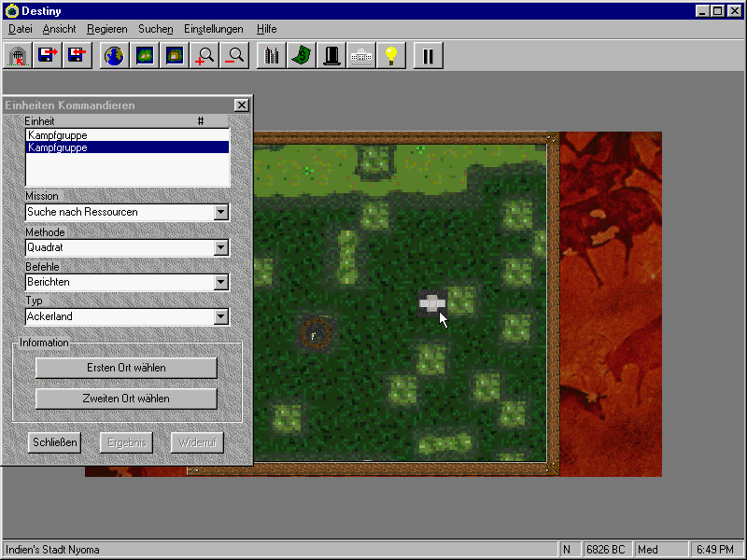Zoom out with the minus magnifier icon
Screen dimensions: 747x560
coord(234,56)
